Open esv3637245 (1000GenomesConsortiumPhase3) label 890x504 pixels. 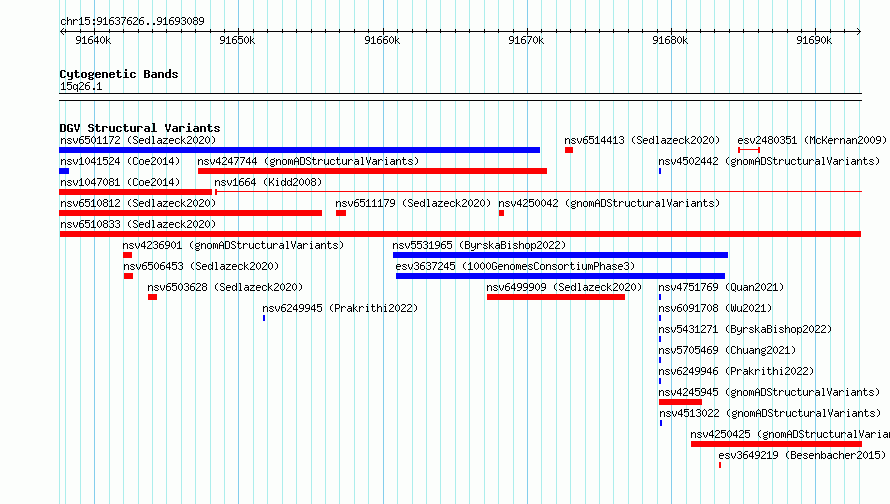click(515, 266)
